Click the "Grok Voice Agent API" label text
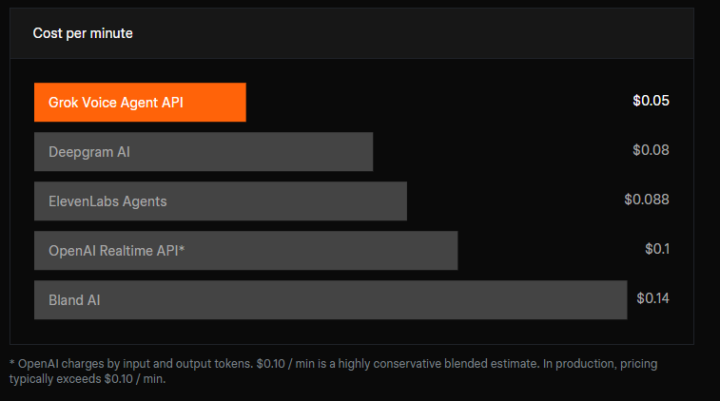Screen dimensions: 720x401 (x=116, y=102)
